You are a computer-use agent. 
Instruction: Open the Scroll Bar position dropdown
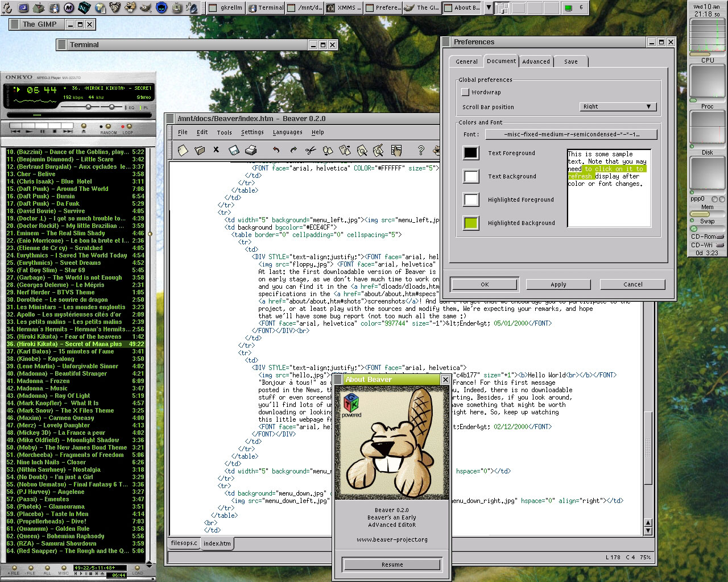(618, 106)
